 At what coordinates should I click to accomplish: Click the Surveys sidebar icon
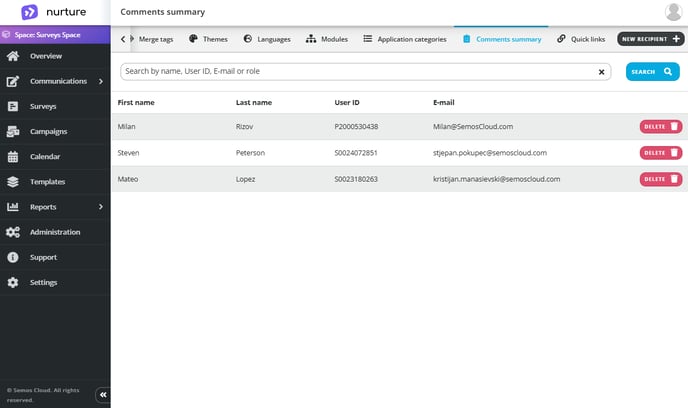[x=13, y=106]
